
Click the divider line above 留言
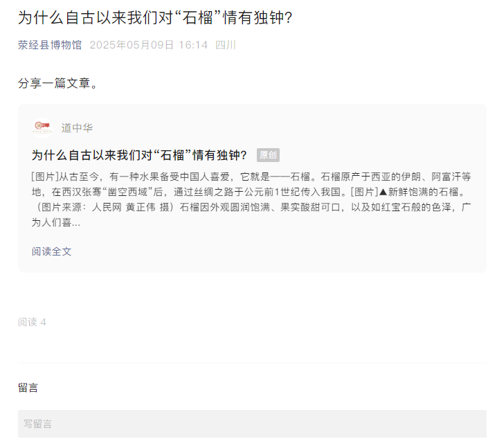(x=252, y=362)
